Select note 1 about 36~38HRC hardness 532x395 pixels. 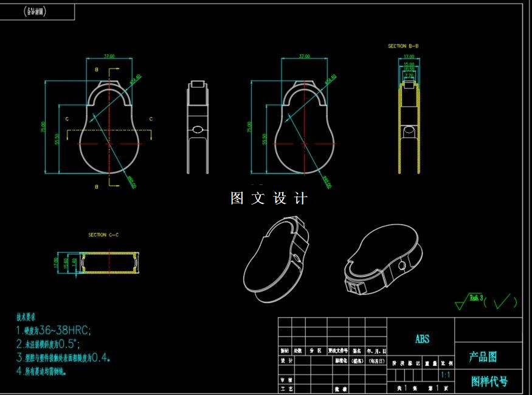pos(54,330)
